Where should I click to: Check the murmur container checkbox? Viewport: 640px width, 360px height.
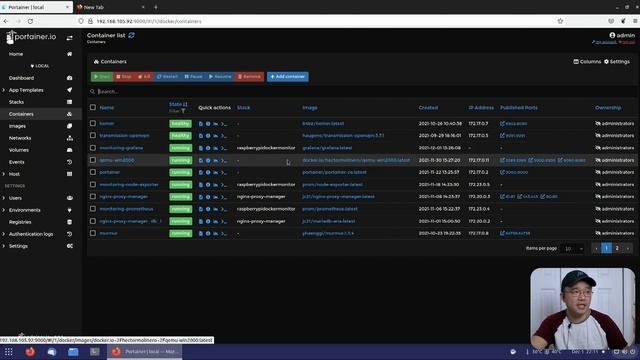pyautogui.click(x=93, y=233)
